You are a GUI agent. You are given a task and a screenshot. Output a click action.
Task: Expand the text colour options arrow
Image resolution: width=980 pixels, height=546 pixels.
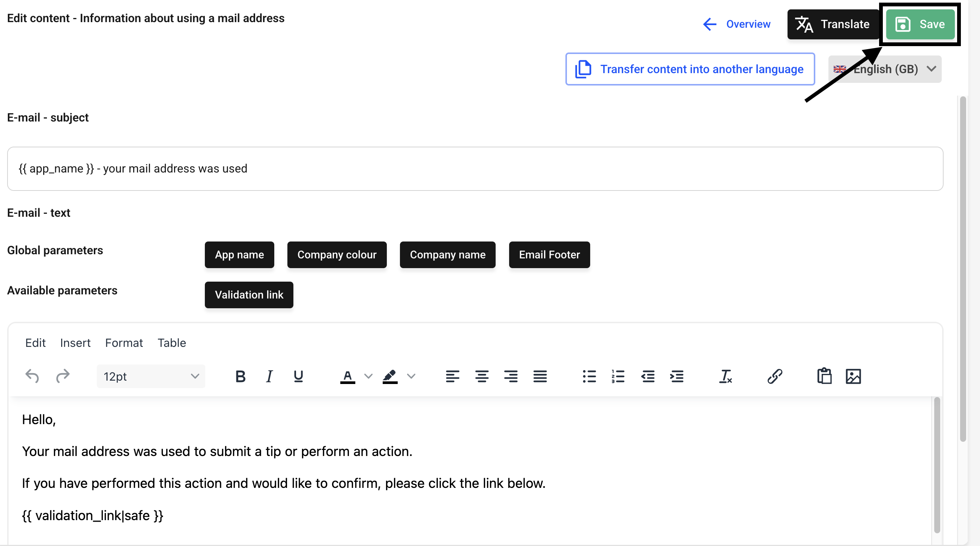point(368,376)
